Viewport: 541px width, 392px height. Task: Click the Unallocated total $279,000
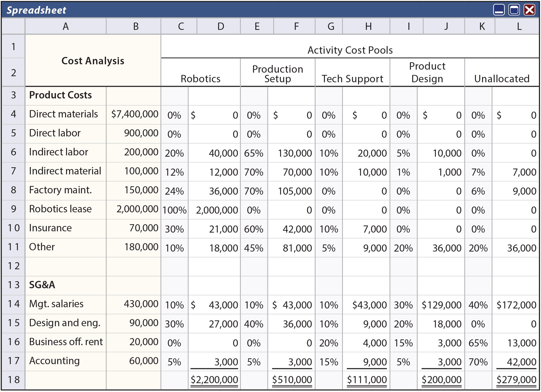pyautogui.click(x=516, y=380)
